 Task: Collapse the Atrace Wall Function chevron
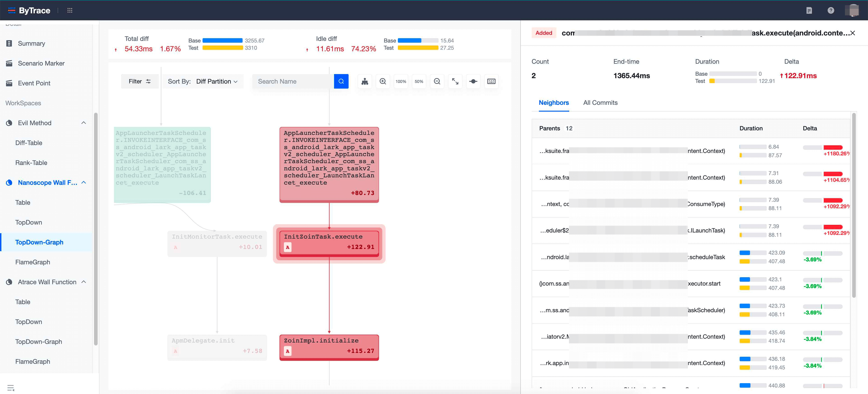point(84,282)
